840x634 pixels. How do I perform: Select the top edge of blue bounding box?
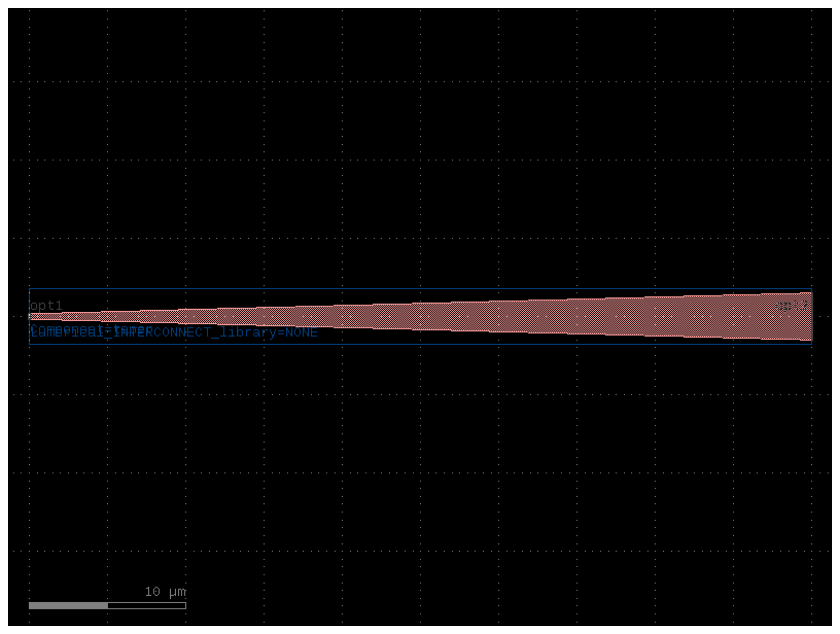coord(421,289)
